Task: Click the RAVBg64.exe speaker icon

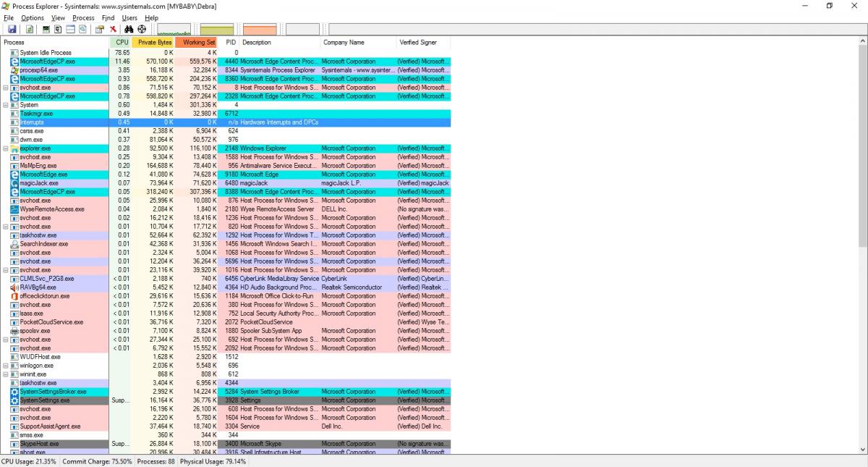Action: [14, 287]
